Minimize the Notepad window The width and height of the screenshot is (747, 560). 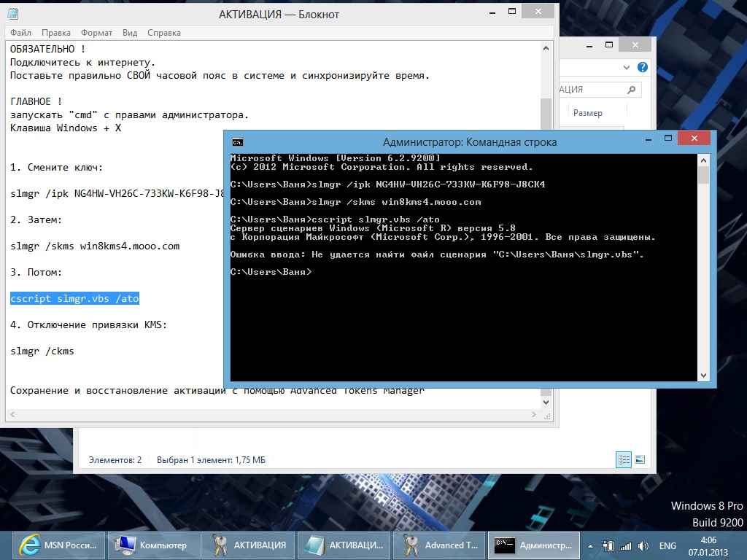492,12
